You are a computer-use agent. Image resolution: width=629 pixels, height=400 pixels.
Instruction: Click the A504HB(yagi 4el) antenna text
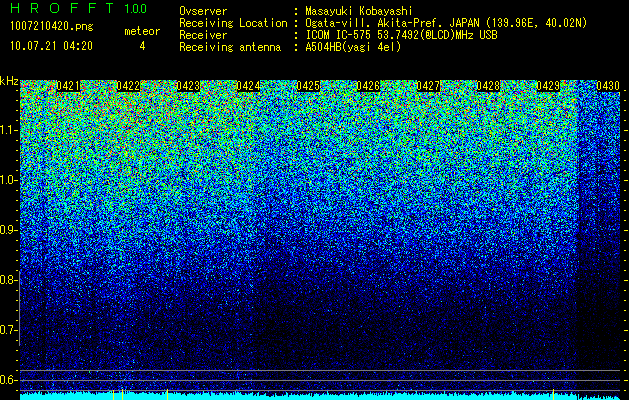pos(353,47)
